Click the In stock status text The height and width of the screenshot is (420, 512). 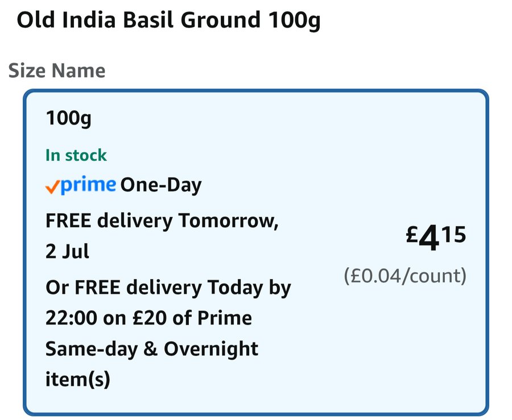(x=76, y=155)
